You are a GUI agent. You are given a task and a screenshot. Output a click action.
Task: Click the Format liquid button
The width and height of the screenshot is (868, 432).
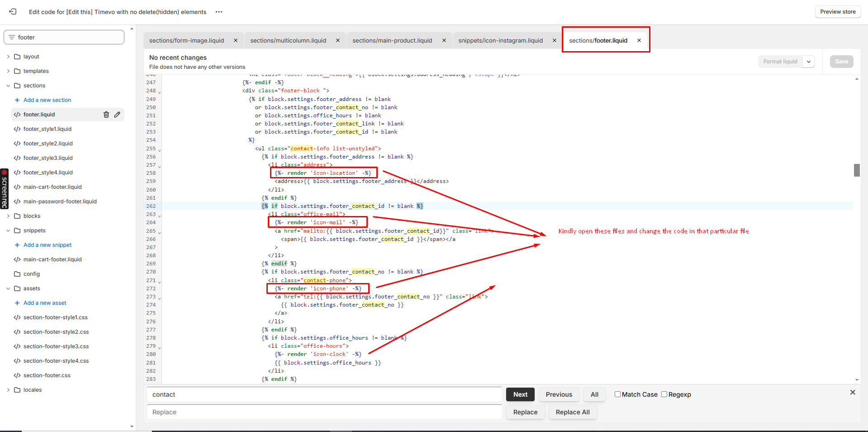coord(780,62)
